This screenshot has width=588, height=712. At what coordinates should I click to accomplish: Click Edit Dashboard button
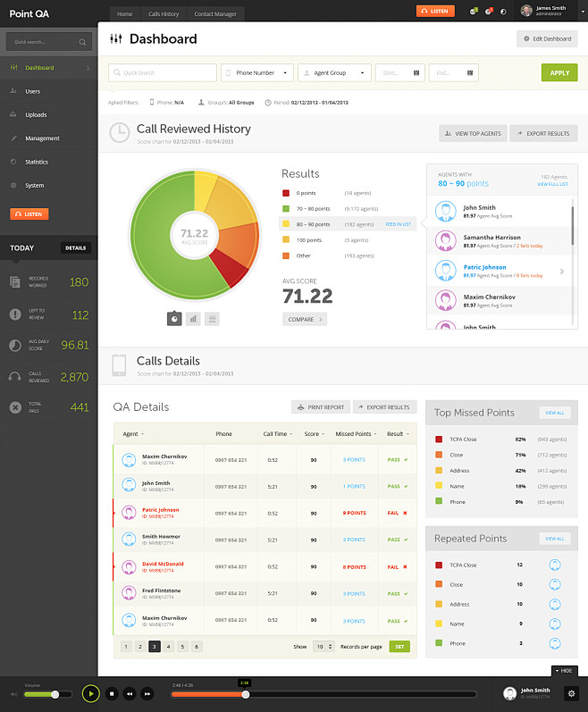[547, 38]
